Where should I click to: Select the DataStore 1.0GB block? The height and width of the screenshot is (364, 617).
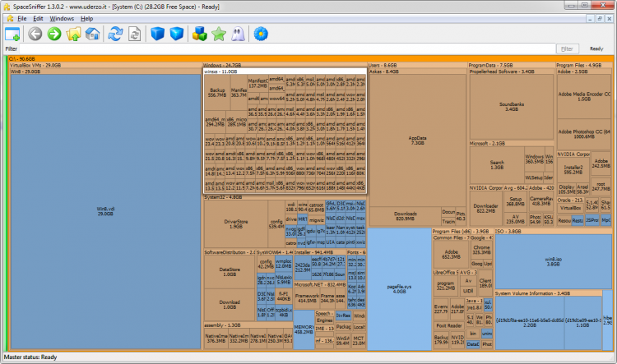pos(230,272)
